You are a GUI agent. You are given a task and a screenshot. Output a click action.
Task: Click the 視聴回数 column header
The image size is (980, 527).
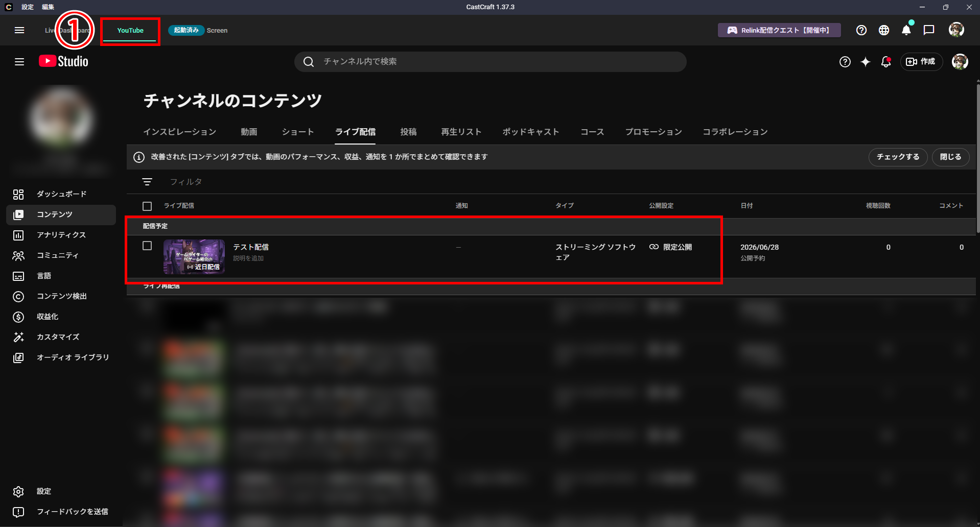(878, 206)
